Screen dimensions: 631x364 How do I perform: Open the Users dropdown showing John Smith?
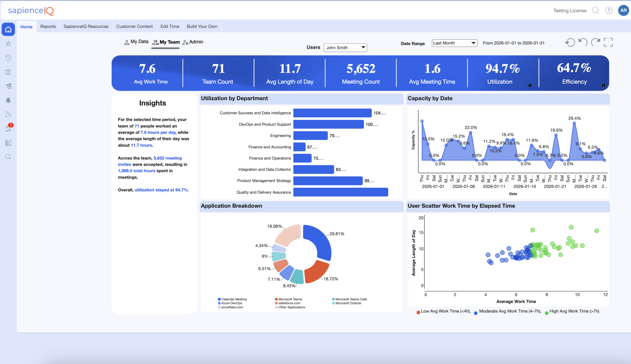(x=345, y=48)
